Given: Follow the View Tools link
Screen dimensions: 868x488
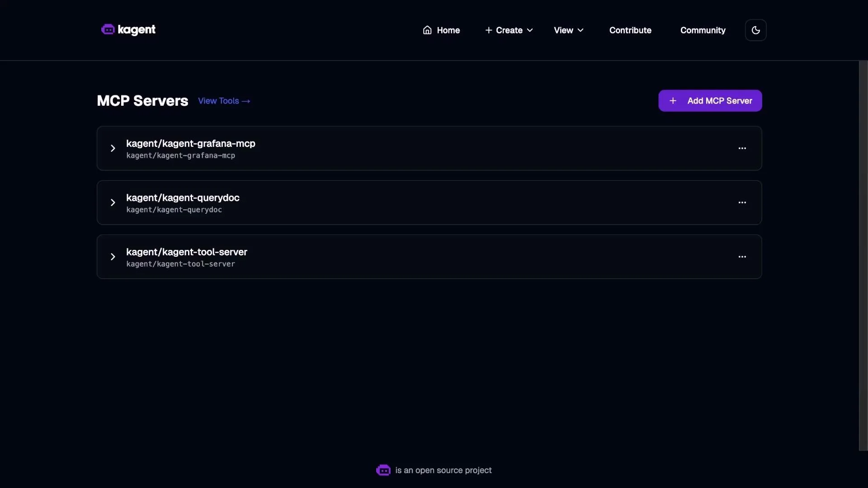Looking at the screenshot, I should pos(224,101).
